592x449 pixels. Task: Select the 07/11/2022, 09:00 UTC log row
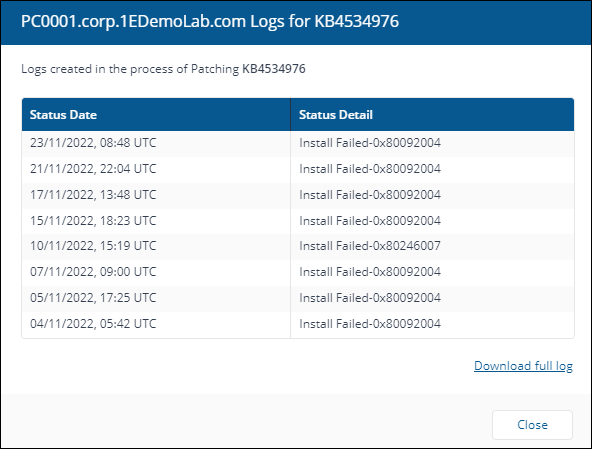[298, 272]
